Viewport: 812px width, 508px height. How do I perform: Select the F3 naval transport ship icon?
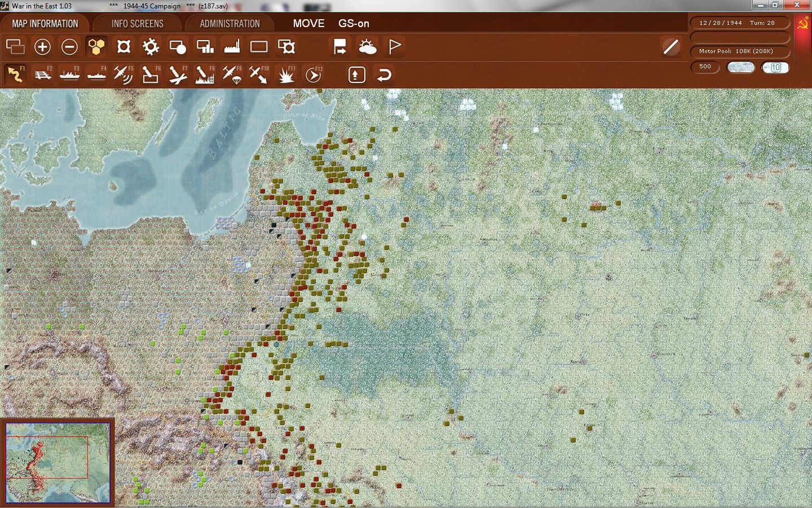[x=69, y=75]
